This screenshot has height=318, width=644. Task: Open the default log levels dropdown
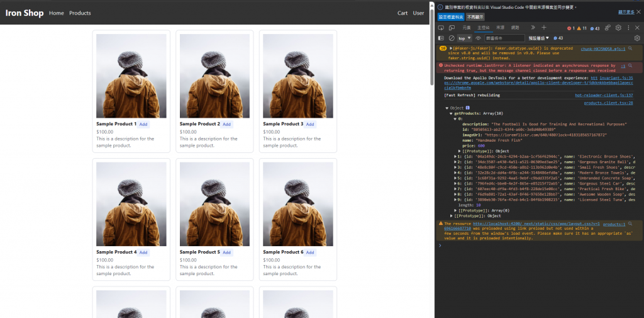[x=538, y=38]
